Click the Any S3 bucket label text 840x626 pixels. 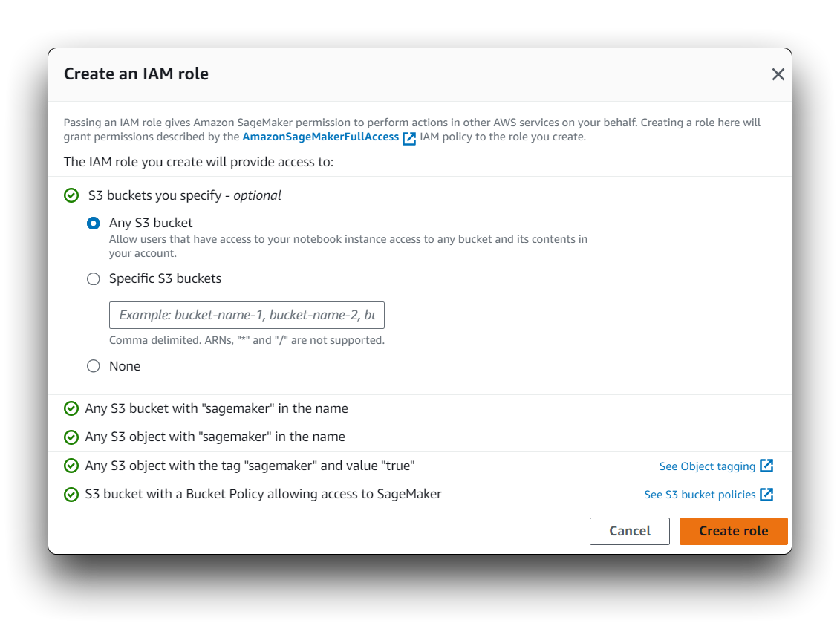pyautogui.click(x=151, y=223)
